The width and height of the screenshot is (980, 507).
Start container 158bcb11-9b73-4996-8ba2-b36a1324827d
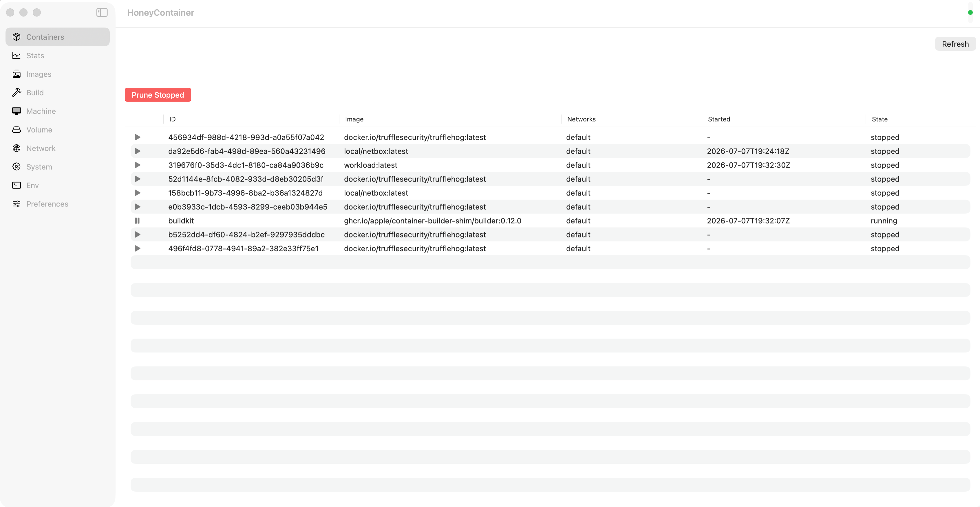coord(137,193)
